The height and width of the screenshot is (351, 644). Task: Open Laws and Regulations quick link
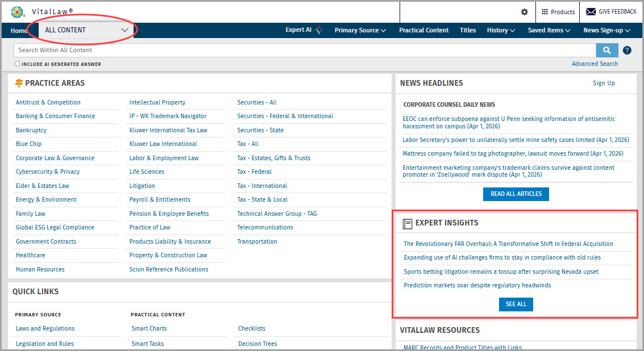[x=45, y=328]
